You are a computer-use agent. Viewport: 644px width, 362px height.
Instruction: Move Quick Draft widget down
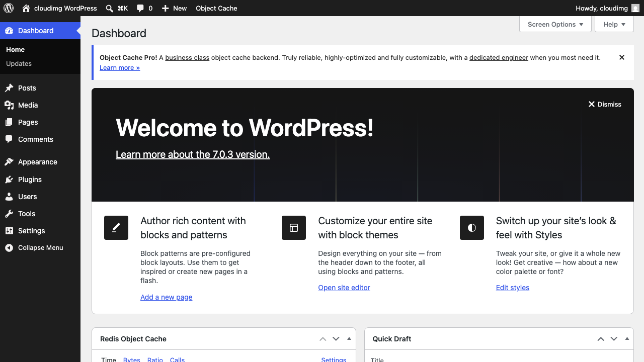(614, 339)
